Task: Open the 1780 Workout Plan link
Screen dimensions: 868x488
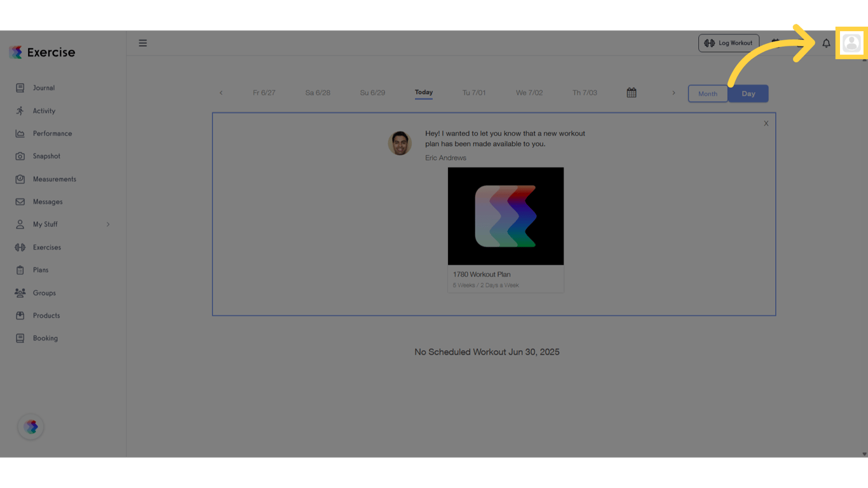Action: tap(482, 274)
